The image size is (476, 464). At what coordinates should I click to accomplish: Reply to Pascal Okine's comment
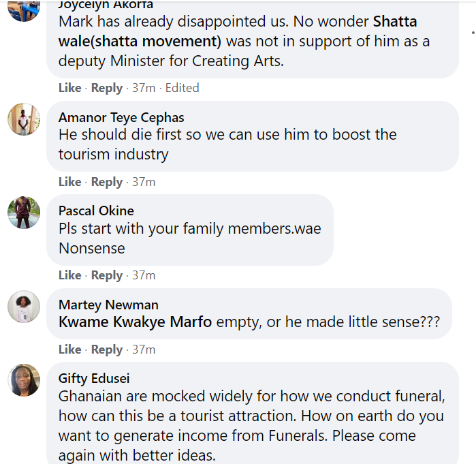coord(107,275)
